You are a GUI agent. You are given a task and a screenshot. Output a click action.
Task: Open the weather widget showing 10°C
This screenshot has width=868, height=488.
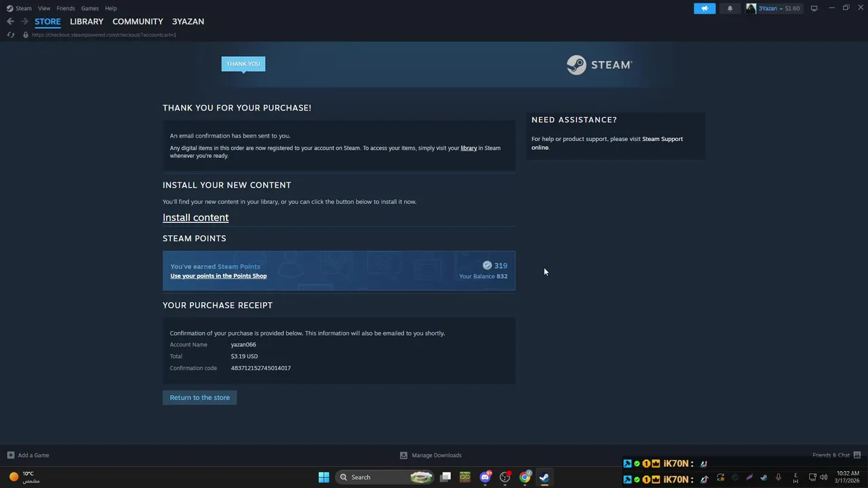point(24,477)
